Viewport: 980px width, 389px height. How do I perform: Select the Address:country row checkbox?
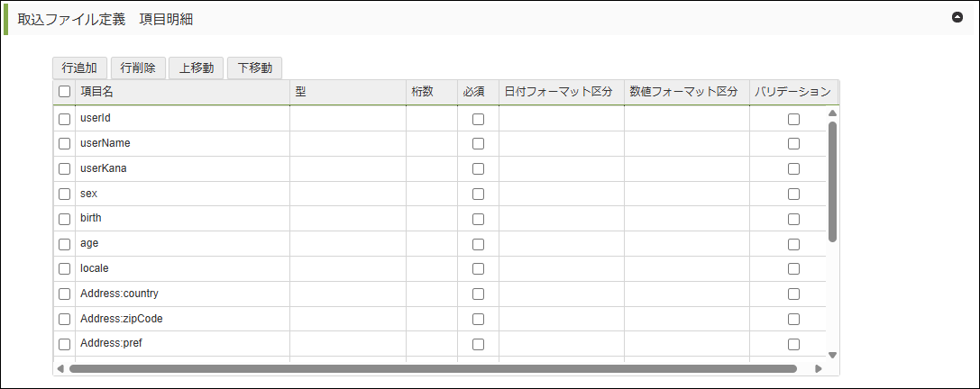coord(64,294)
